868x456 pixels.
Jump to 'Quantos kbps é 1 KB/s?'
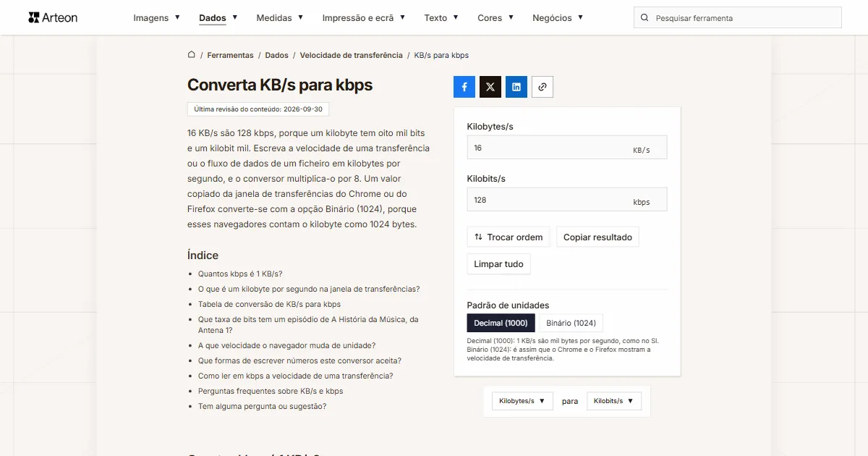click(x=240, y=274)
